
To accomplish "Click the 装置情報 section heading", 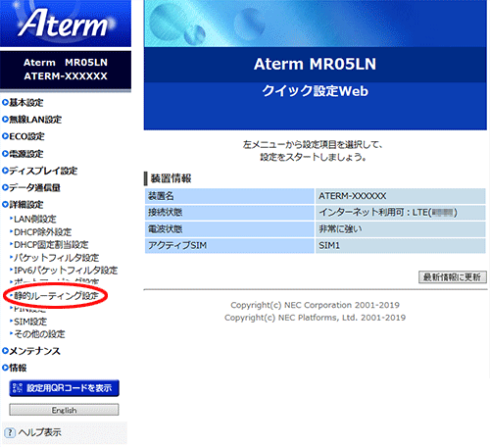I will coord(171,178).
